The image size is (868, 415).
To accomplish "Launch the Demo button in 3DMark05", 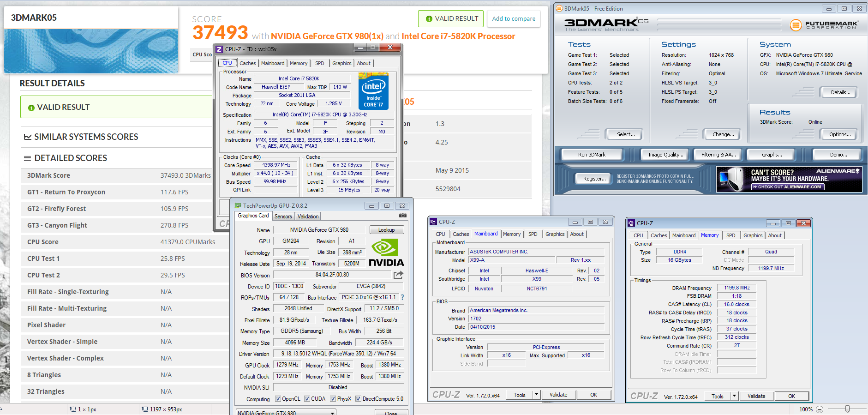I will (x=838, y=155).
